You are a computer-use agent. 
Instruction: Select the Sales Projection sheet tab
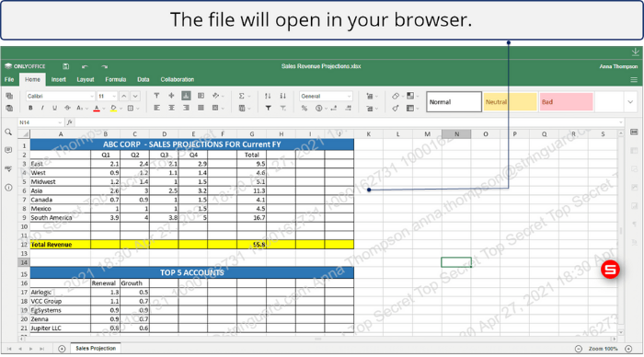point(96,349)
